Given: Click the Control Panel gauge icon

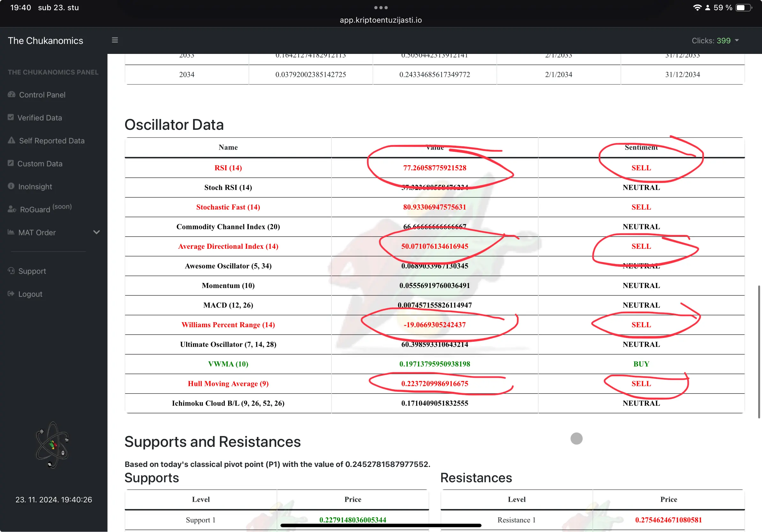Looking at the screenshot, I should click(11, 94).
